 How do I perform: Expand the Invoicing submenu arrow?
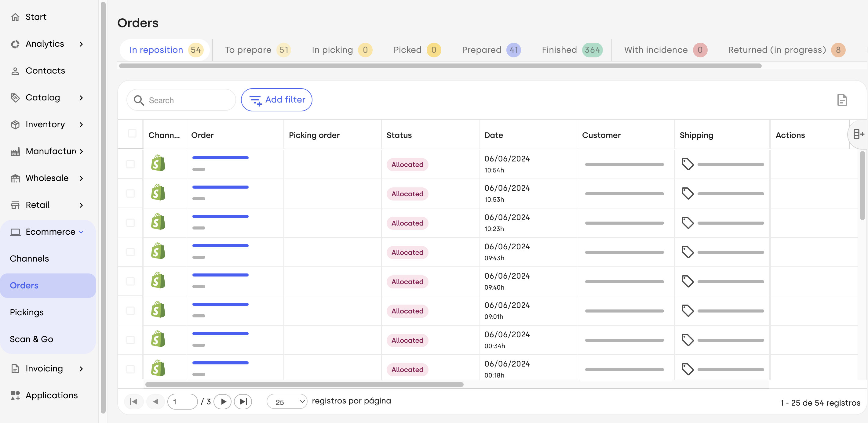[81, 369]
